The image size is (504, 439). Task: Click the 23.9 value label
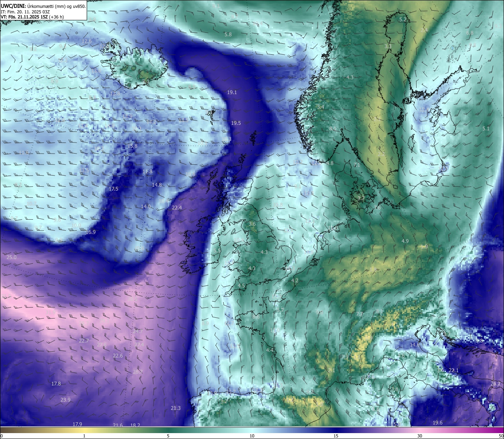[65, 400]
